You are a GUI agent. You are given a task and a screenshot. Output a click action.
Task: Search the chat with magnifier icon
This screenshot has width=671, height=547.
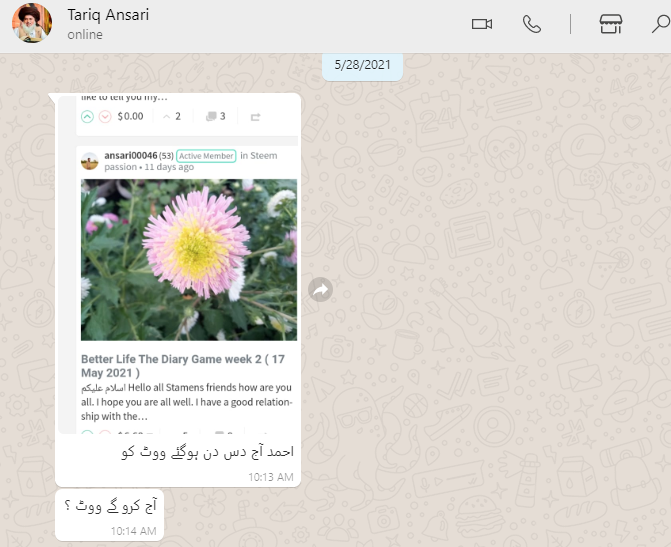[661, 24]
